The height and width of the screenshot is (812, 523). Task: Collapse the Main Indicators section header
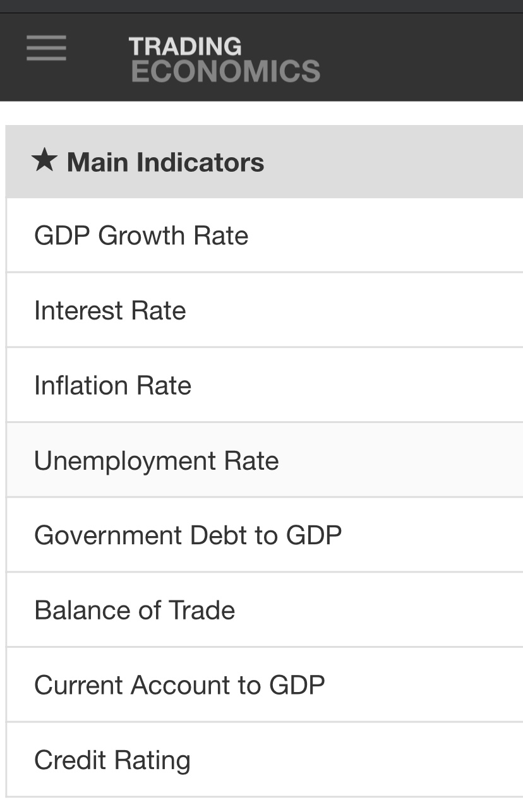264,162
